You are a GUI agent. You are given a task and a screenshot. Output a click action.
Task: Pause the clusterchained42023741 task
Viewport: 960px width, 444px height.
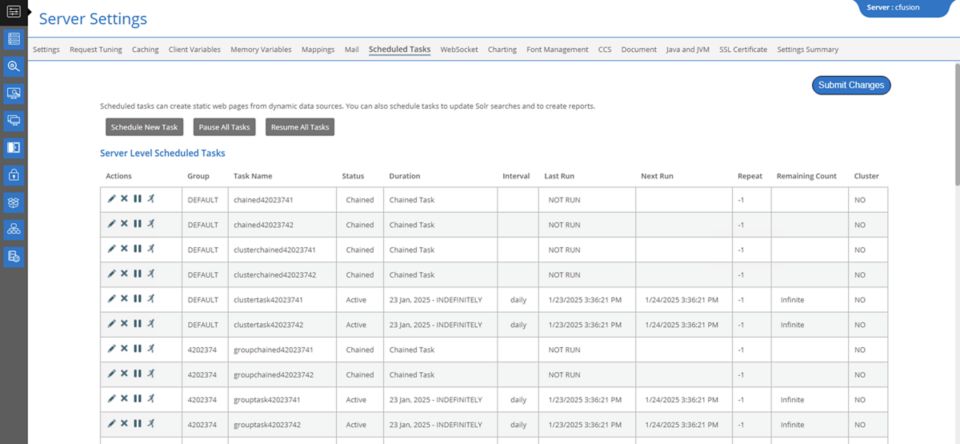tap(137, 249)
